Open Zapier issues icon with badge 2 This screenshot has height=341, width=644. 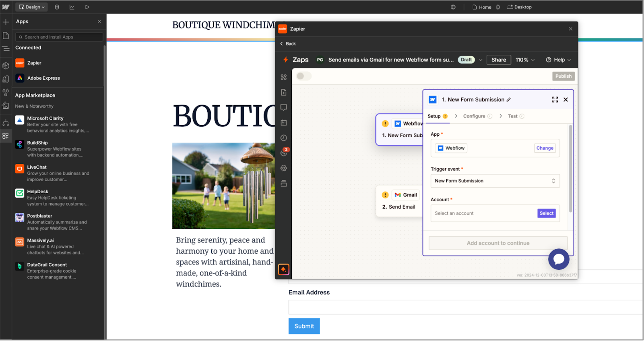(x=284, y=152)
